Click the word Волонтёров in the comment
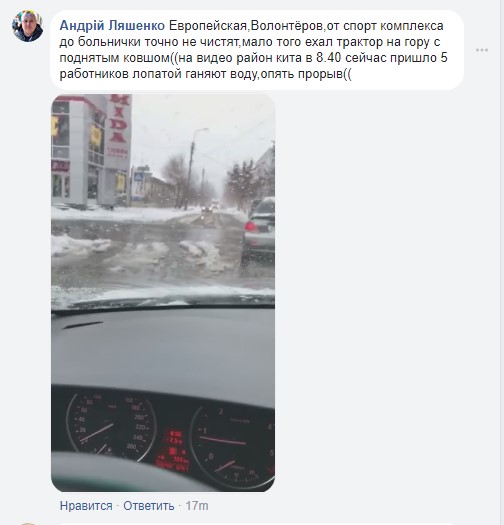Viewport: 504px width, 525px height. [287, 26]
